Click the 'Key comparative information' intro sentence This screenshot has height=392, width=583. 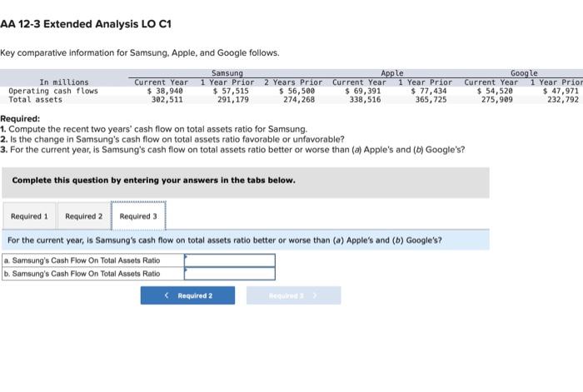pos(140,52)
